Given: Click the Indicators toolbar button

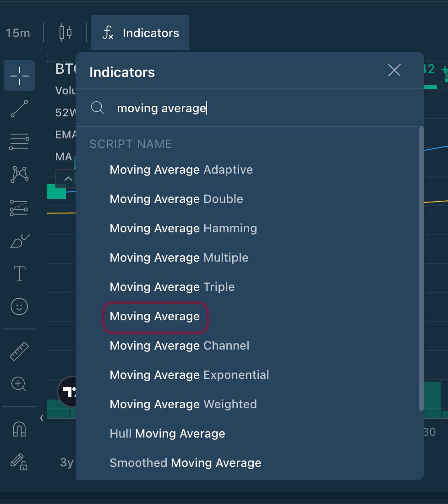Looking at the screenshot, I should pyautogui.click(x=140, y=33).
